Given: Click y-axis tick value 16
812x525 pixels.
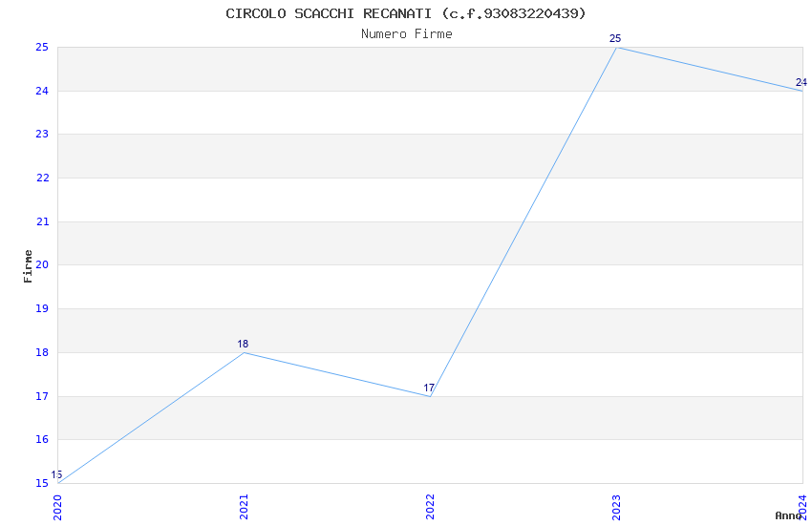Looking at the screenshot, I should pos(42,440).
